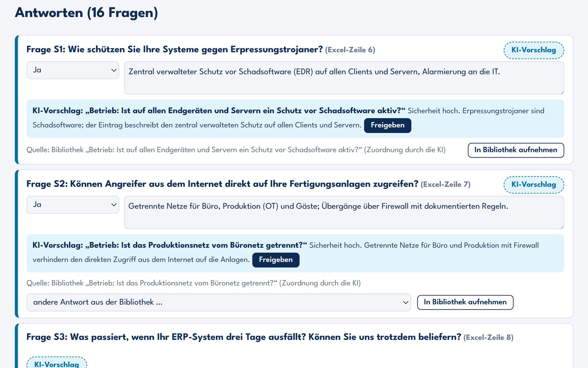Click the Quelle line mentioning Schadsoftware

[x=236, y=150]
